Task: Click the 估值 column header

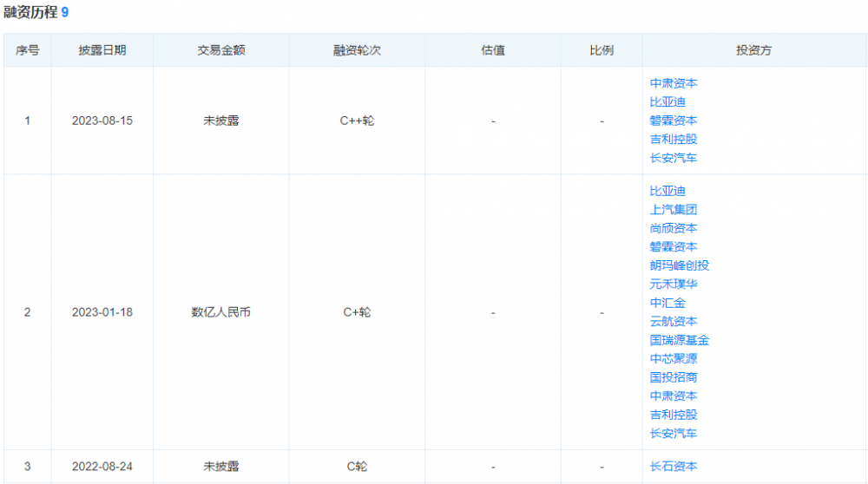Action: 493,50
